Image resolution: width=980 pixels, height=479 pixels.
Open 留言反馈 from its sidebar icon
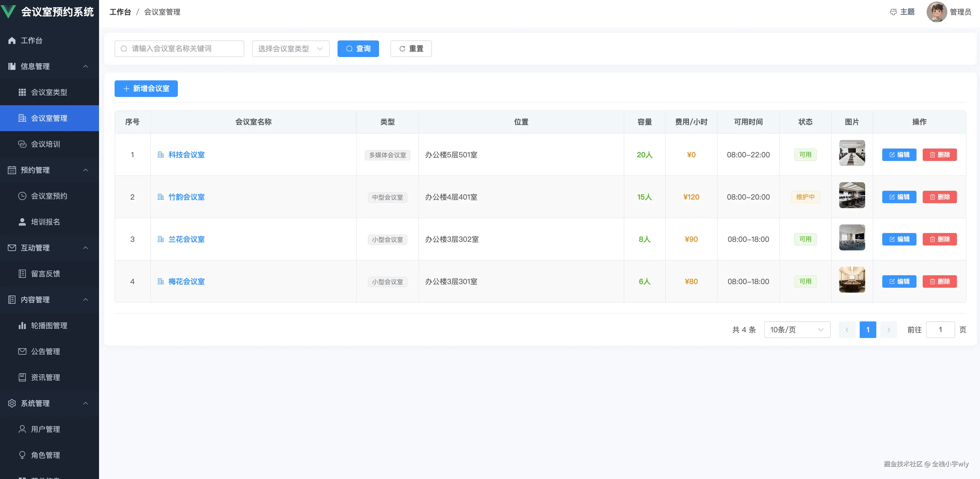[22, 273]
